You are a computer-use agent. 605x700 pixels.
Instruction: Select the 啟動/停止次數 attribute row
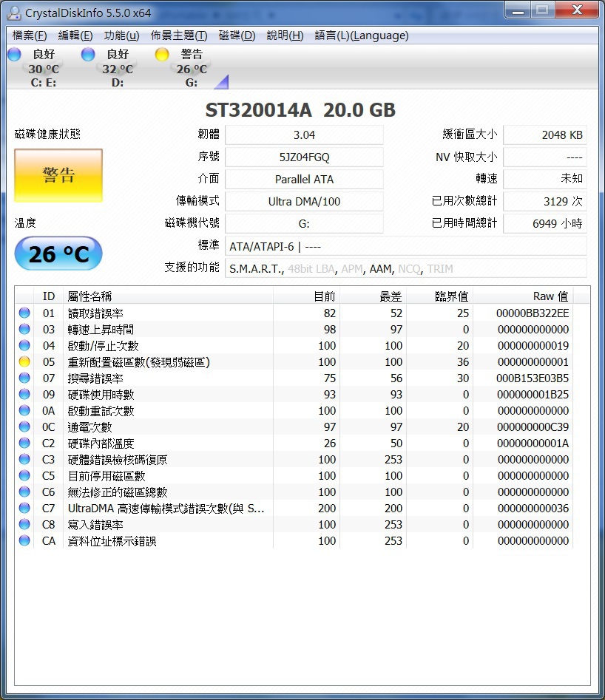click(294, 345)
